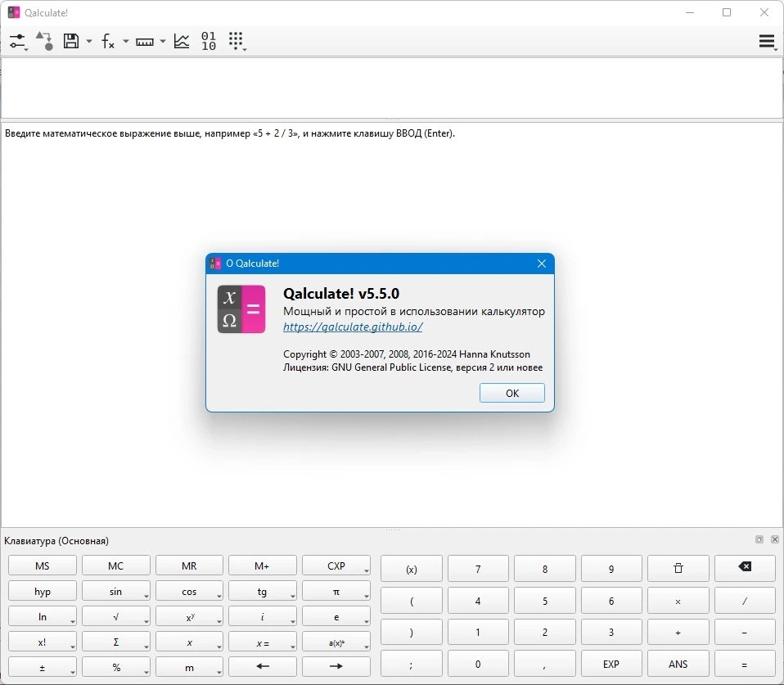The width and height of the screenshot is (784, 685).
Task: Click the digit 0 key
Action: pos(478,664)
